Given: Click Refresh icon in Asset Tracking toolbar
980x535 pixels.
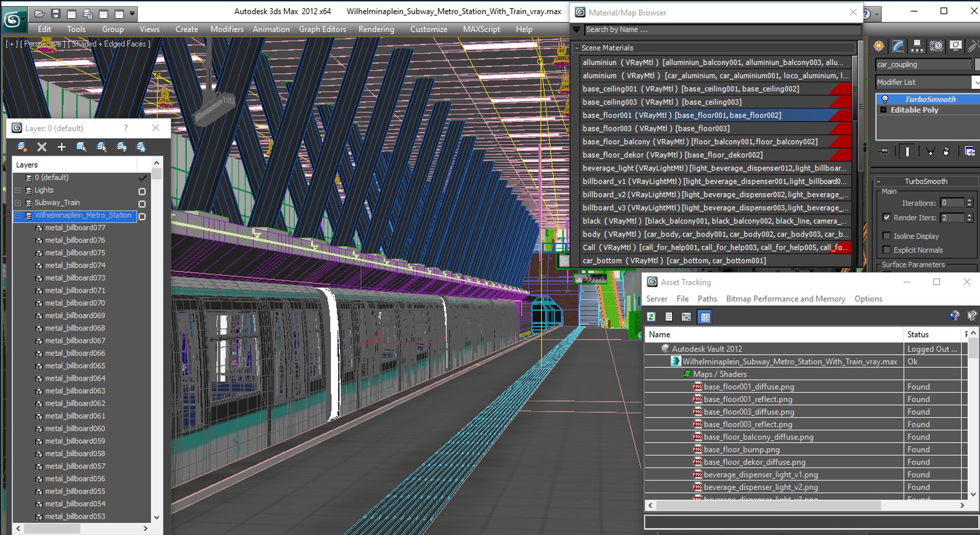Looking at the screenshot, I should tap(651, 317).
